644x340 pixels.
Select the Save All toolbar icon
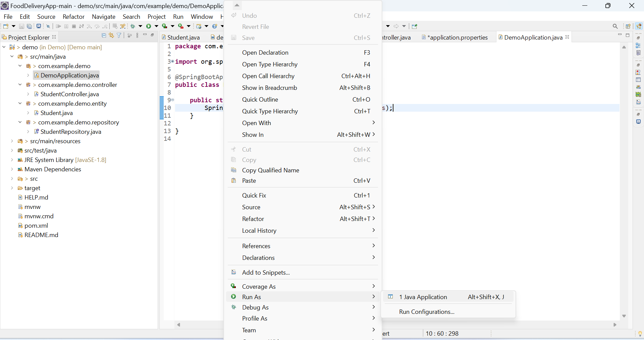click(x=29, y=26)
